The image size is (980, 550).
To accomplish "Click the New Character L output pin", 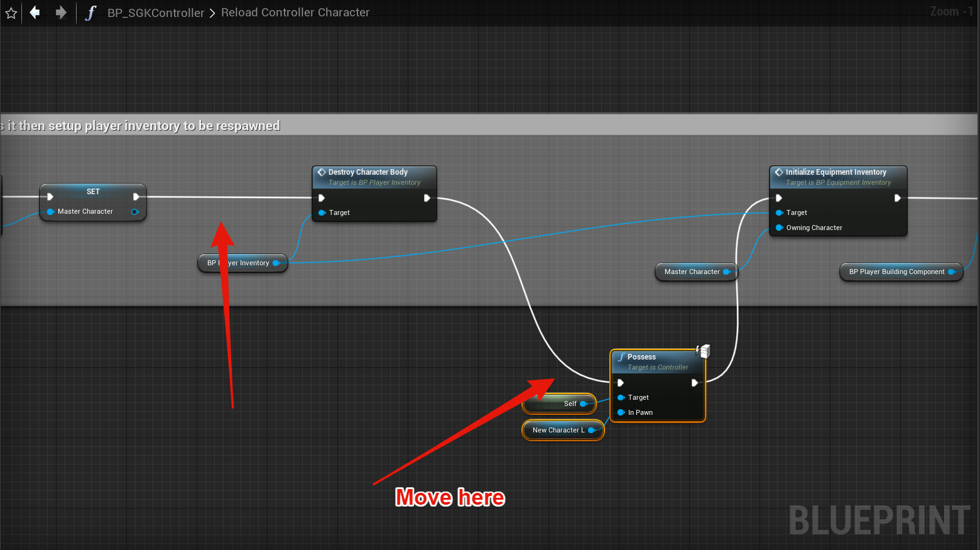I will (591, 431).
